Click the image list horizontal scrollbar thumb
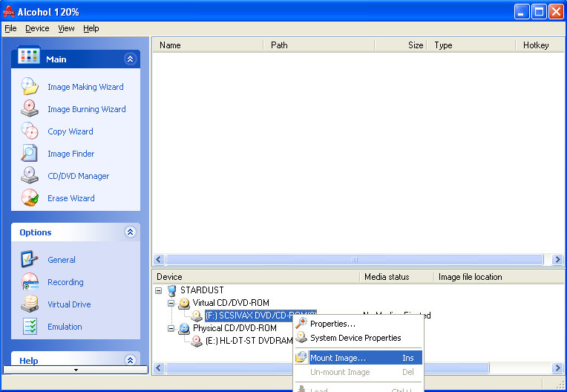 [x=355, y=259]
